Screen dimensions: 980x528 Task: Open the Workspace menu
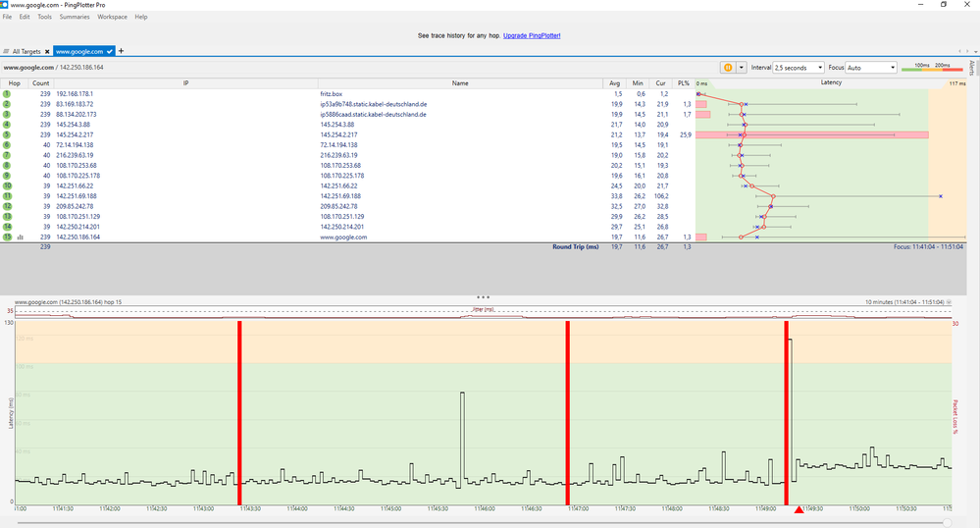click(x=112, y=17)
